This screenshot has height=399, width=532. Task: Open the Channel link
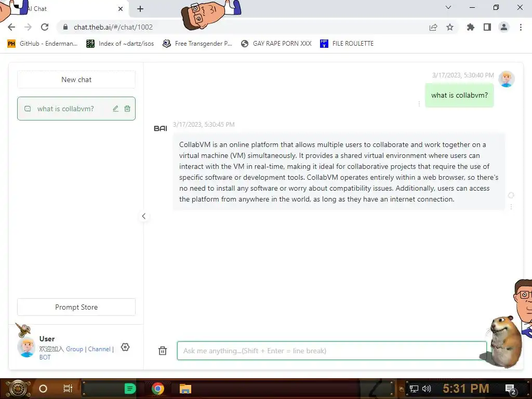pyautogui.click(x=99, y=349)
